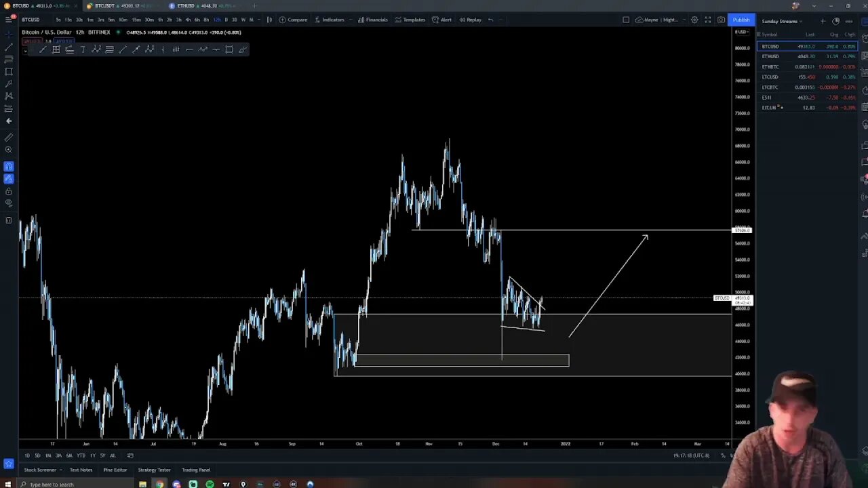Open watchlist more options dots
Screen dimensions: 868x488
[849, 21]
